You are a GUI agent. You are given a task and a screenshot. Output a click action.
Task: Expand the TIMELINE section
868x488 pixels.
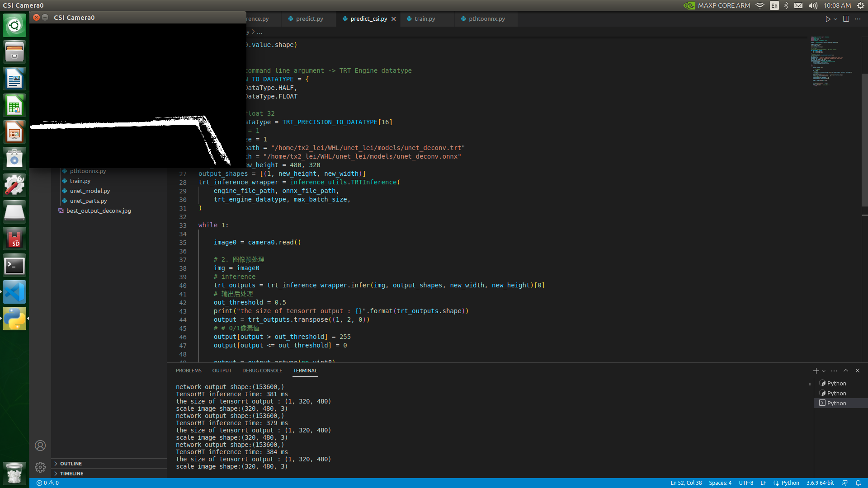[71, 474]
